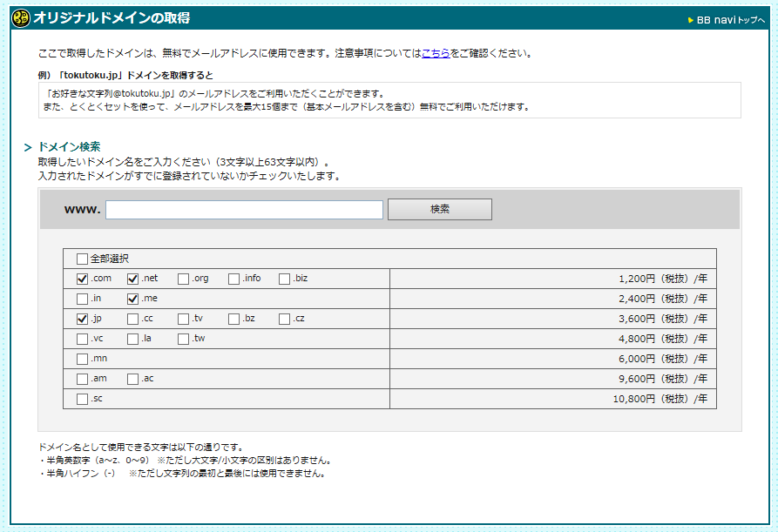Screen dimensions: 778x532
Task: Open the BB navi top link
Action: pos(730,19)
